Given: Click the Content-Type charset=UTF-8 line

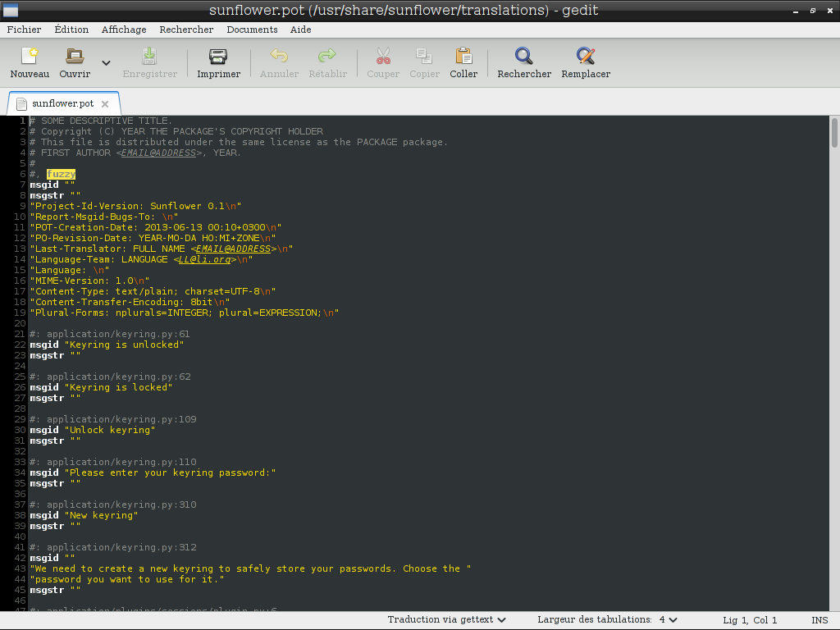Looking at the screenshot, I should coord(153,291).
